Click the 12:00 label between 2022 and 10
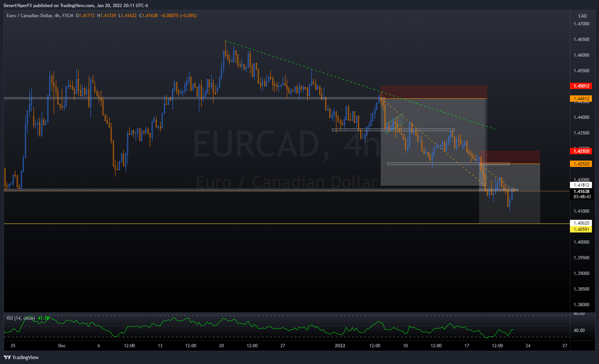 tap(375, 346)
